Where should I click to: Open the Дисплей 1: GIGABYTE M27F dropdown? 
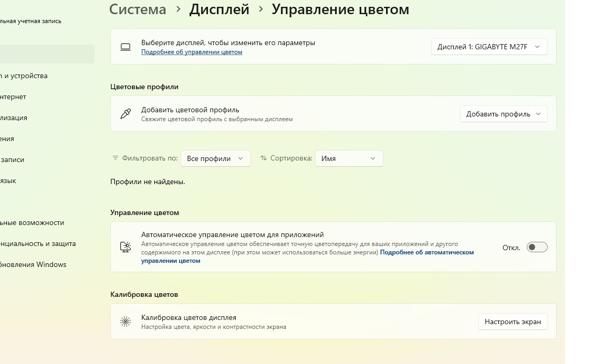tap(489, 47)
